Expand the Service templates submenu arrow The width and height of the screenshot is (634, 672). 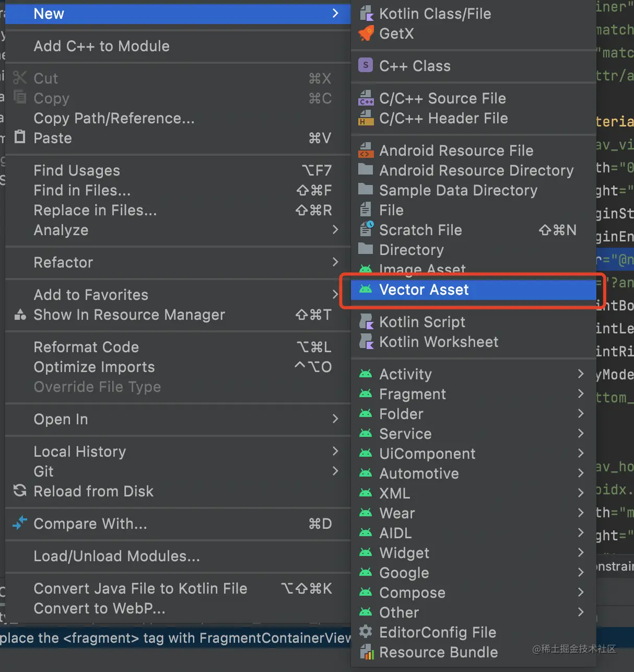tap(581, 433)
